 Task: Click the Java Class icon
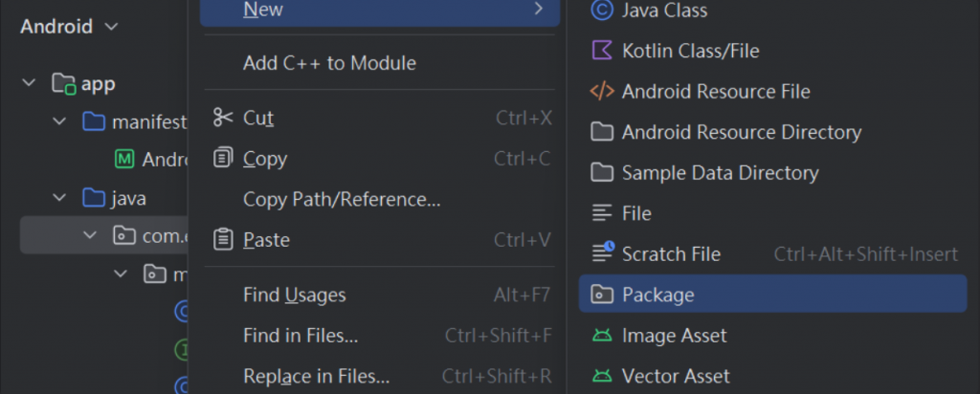(x=602, y=11)
